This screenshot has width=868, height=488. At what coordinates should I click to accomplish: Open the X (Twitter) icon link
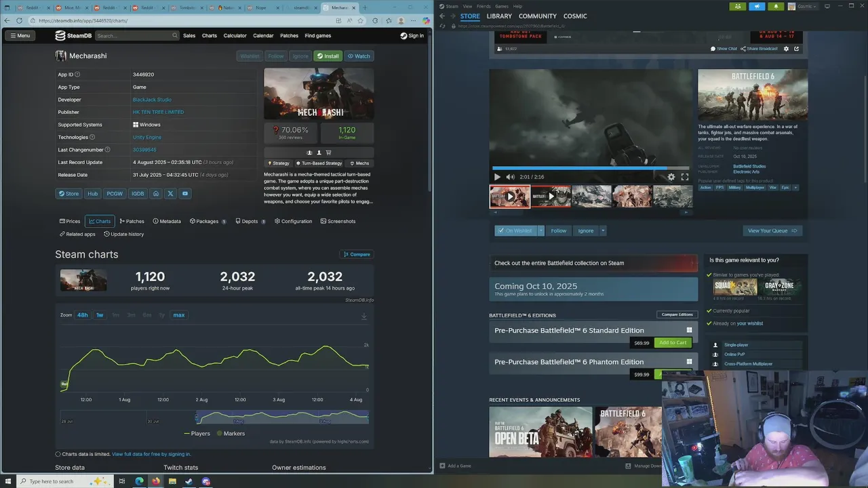click(x=170, y=193)
